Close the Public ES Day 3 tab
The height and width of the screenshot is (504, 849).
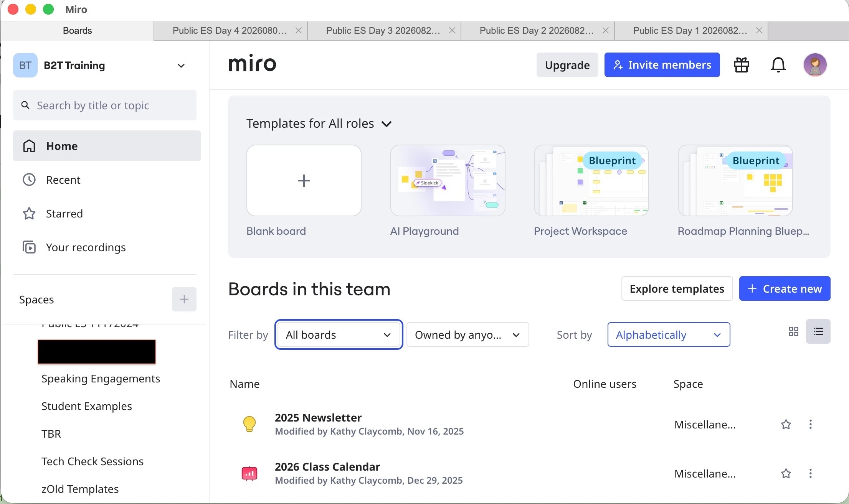(x=453, y=31)
